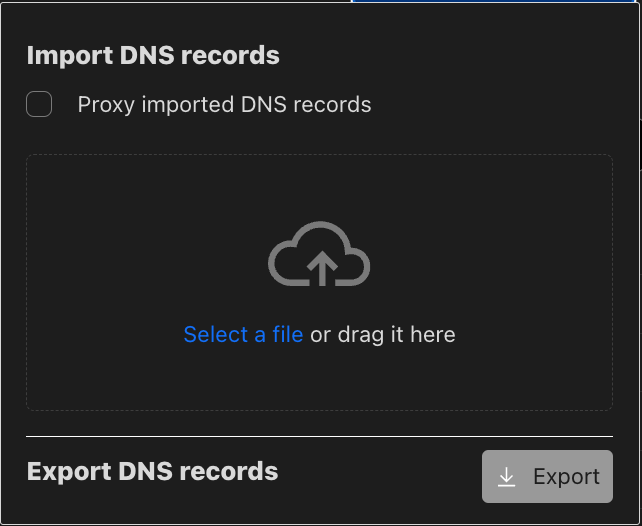Screen dimensions: 642x526
Task: Click the 'Proxy imported DNS records' label
Action: (x=224, y=105)
